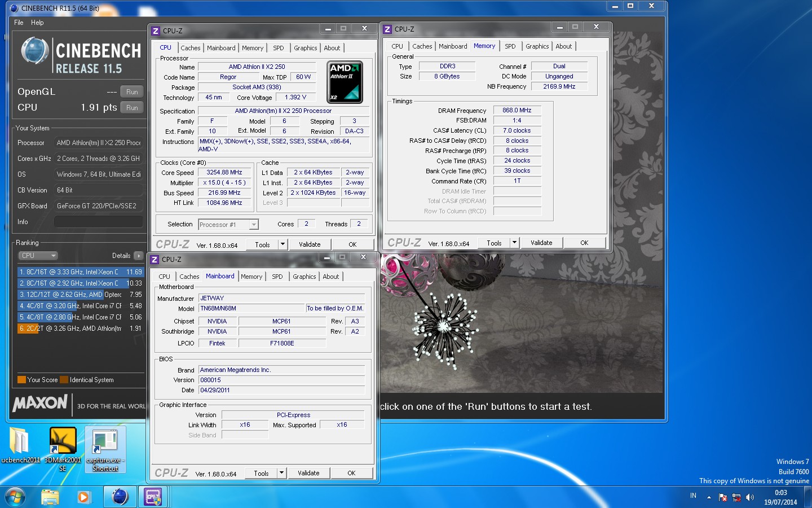Open Windows Explorer from taskbar

pos(50,497)
